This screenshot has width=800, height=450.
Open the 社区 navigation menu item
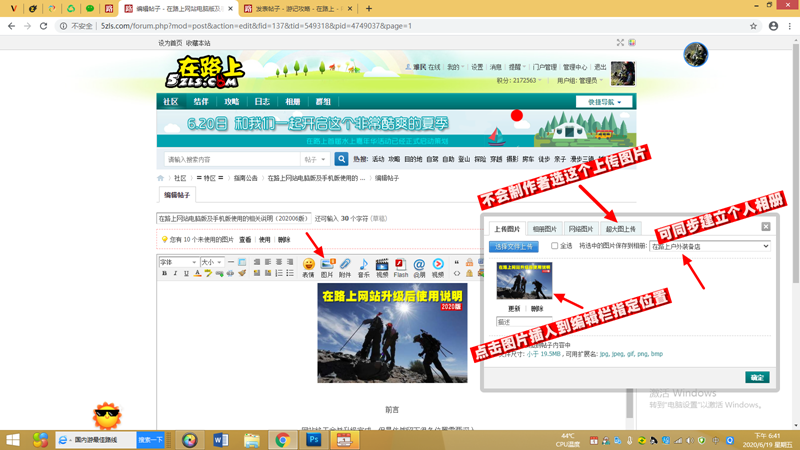[x=171, y=102]
